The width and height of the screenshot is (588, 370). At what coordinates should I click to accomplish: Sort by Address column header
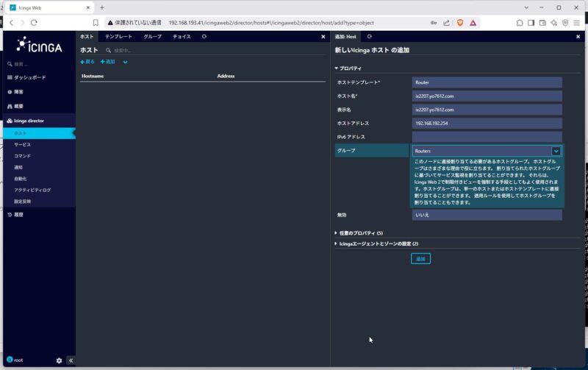point(226,77)
